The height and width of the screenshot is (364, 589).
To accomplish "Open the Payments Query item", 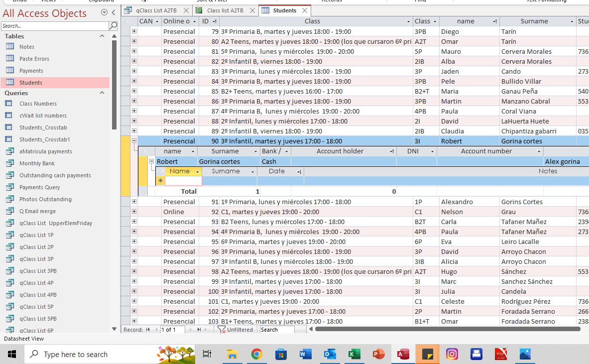I will pyautogui.click(x=39, y=187).
